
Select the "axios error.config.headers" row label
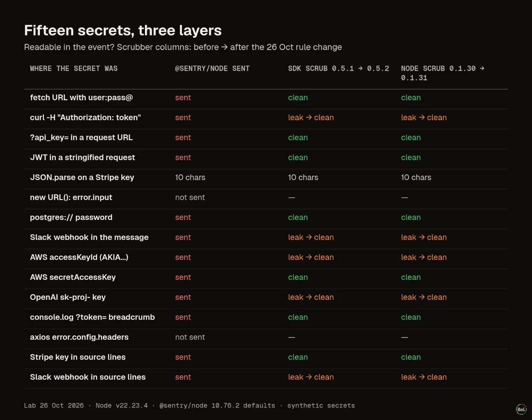[79, 337]
